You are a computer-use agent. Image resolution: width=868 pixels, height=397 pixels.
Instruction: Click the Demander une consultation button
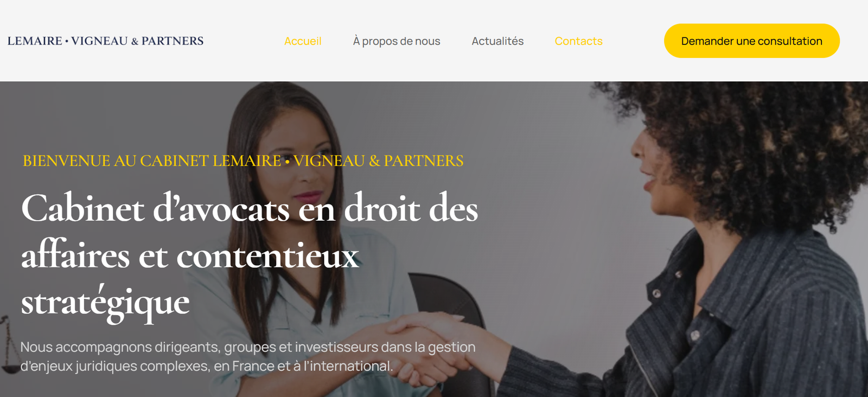pos(752,41)
